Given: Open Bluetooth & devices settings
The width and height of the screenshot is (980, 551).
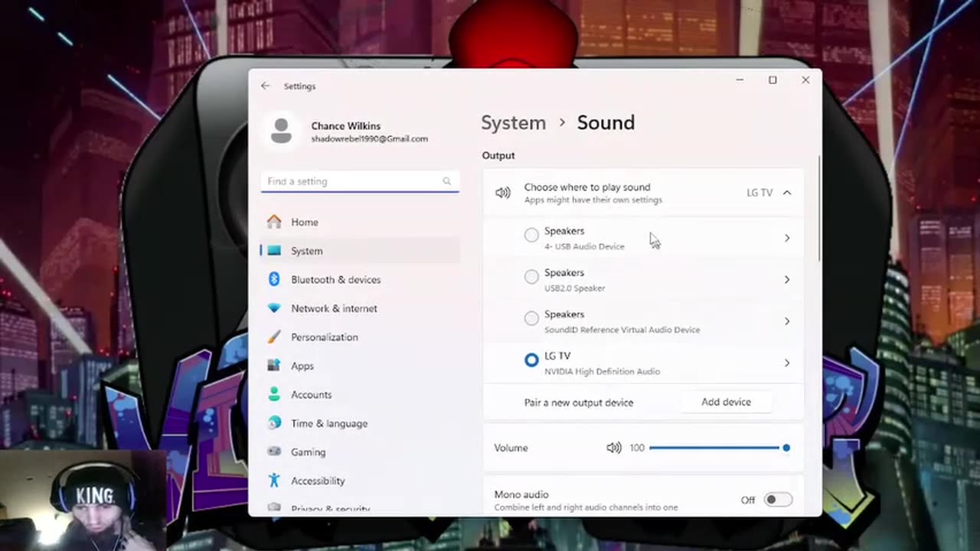Looking at the screenshot, I should point(360,279).
